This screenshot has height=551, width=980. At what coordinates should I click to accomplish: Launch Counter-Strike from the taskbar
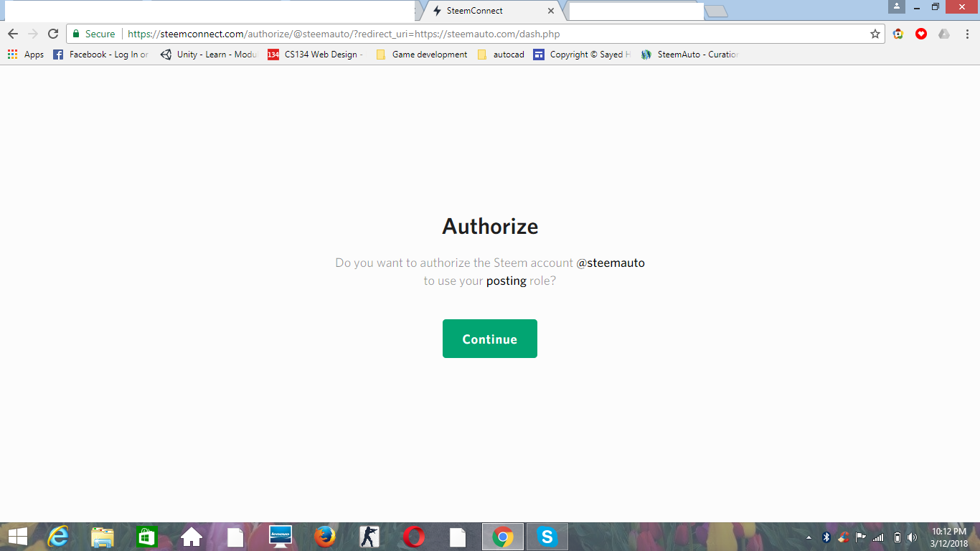(369, 537)
